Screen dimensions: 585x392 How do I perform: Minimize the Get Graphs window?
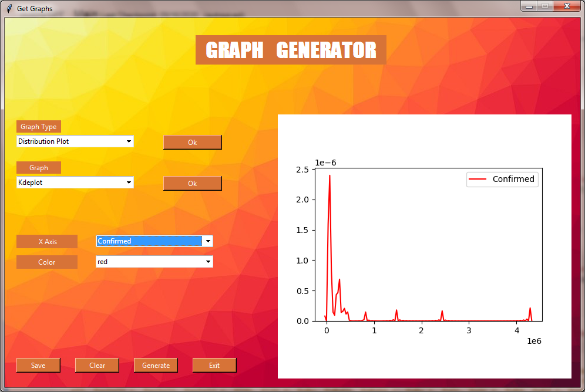point(529,6)
